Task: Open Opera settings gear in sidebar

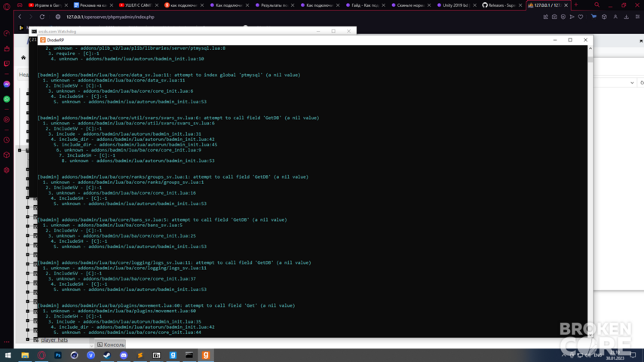Action: click(7, 170)
